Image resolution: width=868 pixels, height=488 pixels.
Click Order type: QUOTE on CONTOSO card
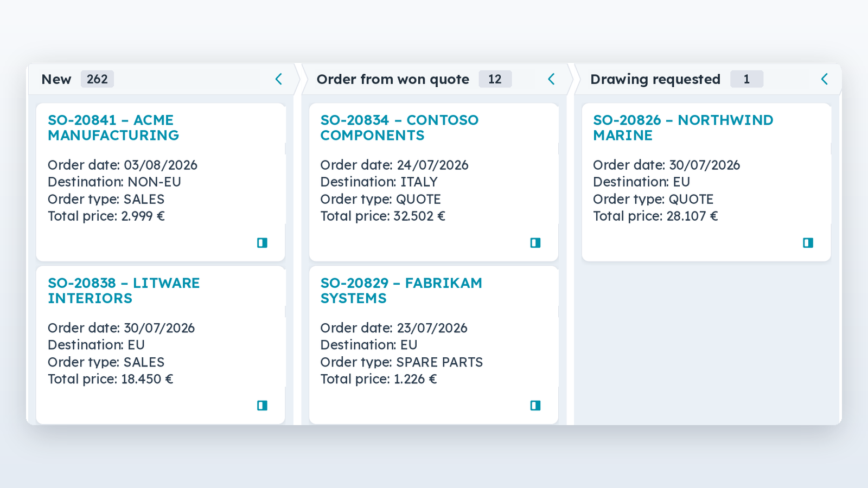(380, 199)
